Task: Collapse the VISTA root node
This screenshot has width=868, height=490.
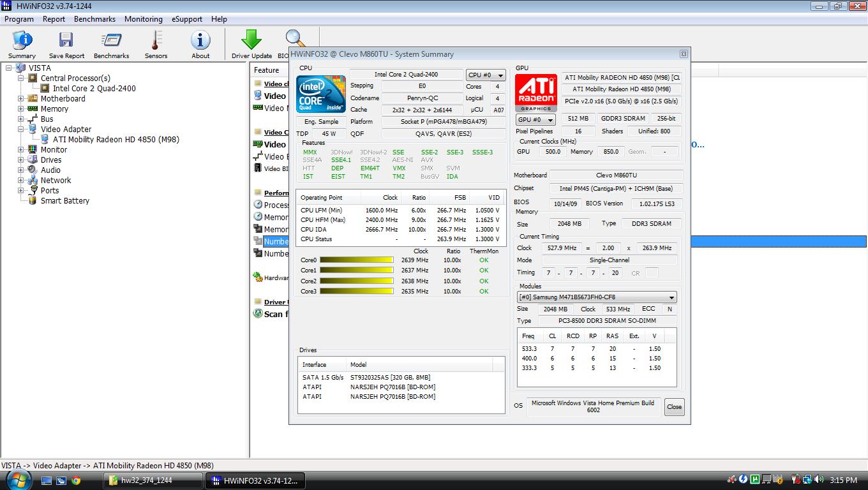Action: (9, 68)
